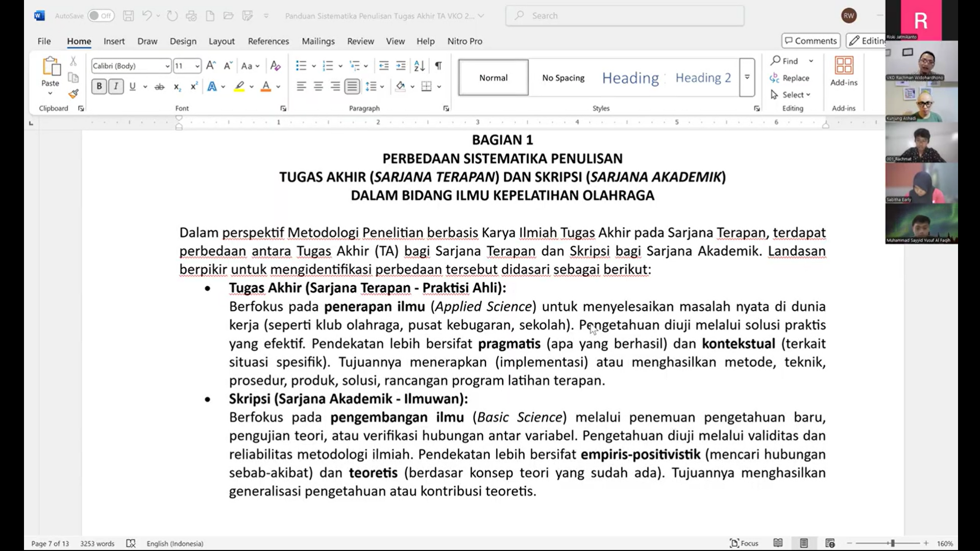Click the zoom slider in status bar
Screen dimensions: 980x551
892,543
